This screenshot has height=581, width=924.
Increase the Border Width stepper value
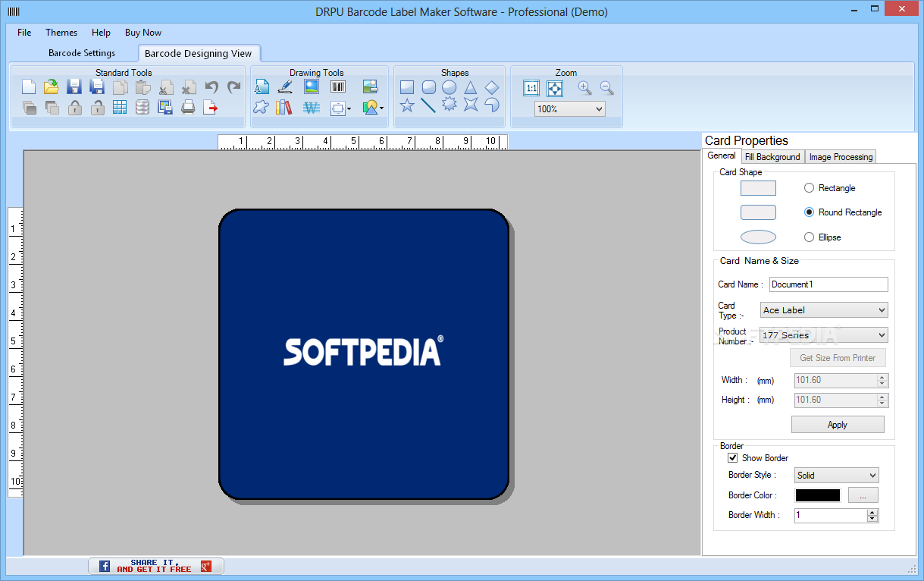click(x=873, y=512)
